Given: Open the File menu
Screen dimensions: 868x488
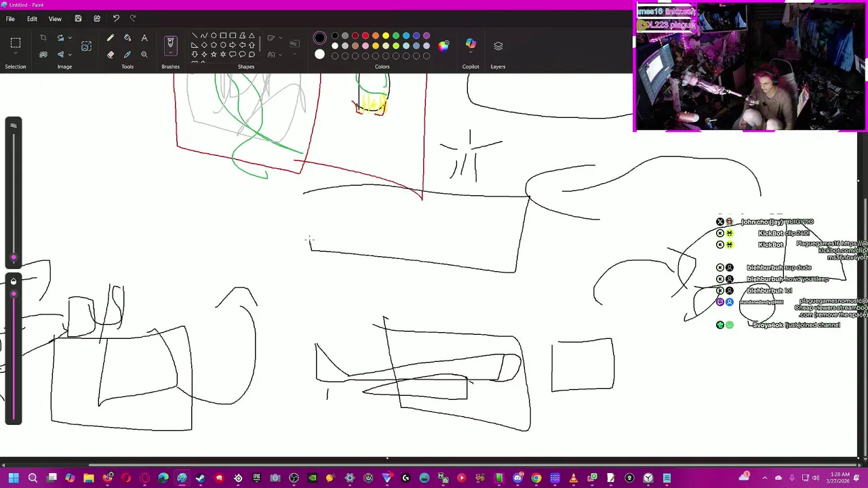Looking at the screenshot, I should pos(11,19).
